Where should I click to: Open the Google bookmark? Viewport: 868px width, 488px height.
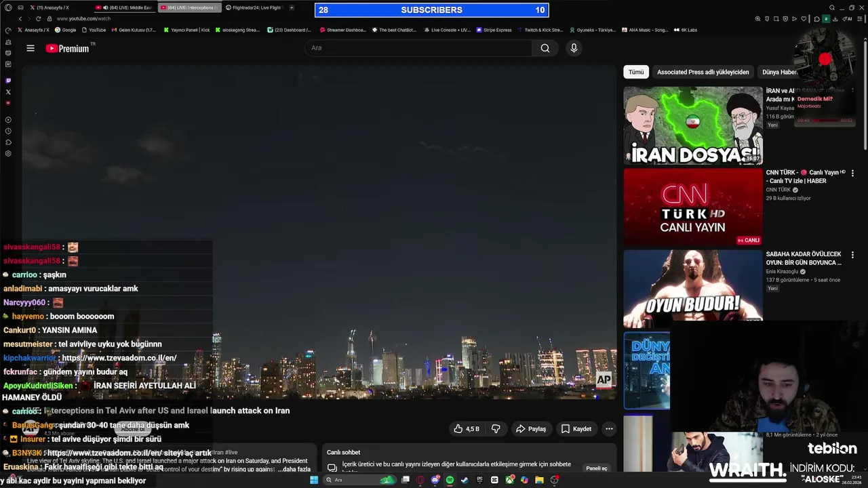click(66, 30)
